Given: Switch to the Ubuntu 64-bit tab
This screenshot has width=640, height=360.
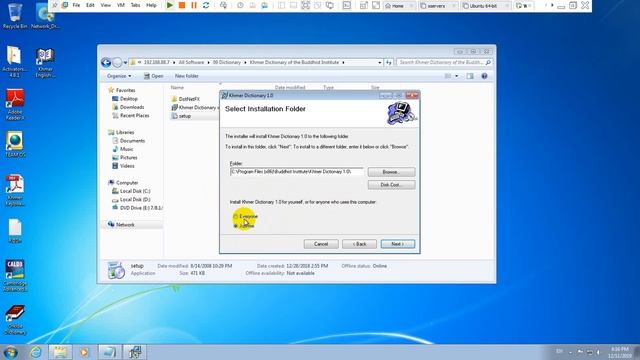Looking at the screenshot, I should [x=485, y=6].
